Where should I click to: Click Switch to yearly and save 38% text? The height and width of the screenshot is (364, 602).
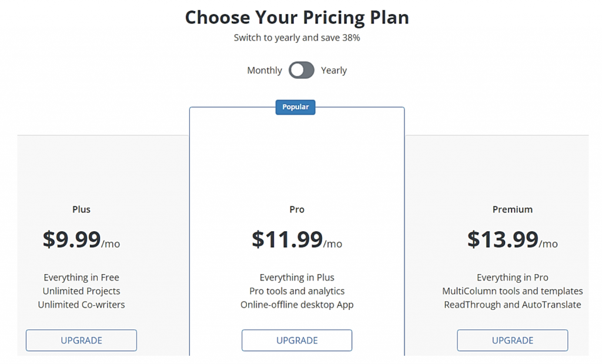[297, 38]
